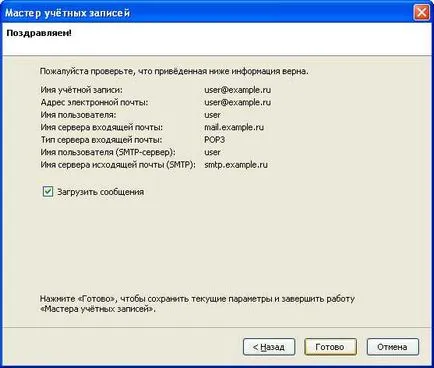Select the Поздравляем! heading text
This screenshot has height=368, width=434.
click(39, 33)
